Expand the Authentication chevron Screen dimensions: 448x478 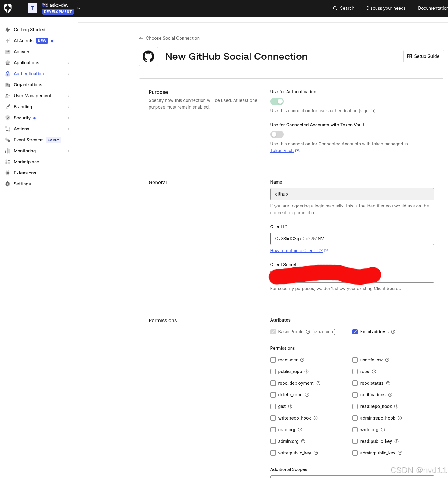click(x=68, y=74)
